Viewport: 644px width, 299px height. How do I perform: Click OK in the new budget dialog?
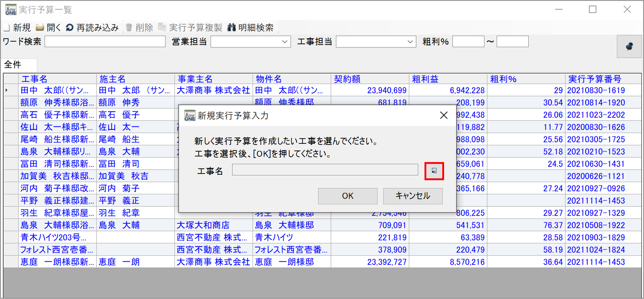348,196
